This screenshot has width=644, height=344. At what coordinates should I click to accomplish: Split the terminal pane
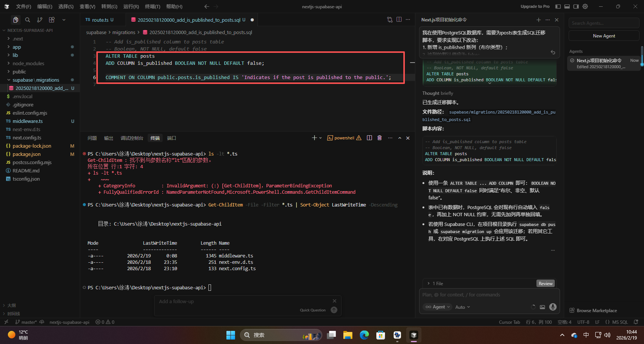[x=369, y=138]
